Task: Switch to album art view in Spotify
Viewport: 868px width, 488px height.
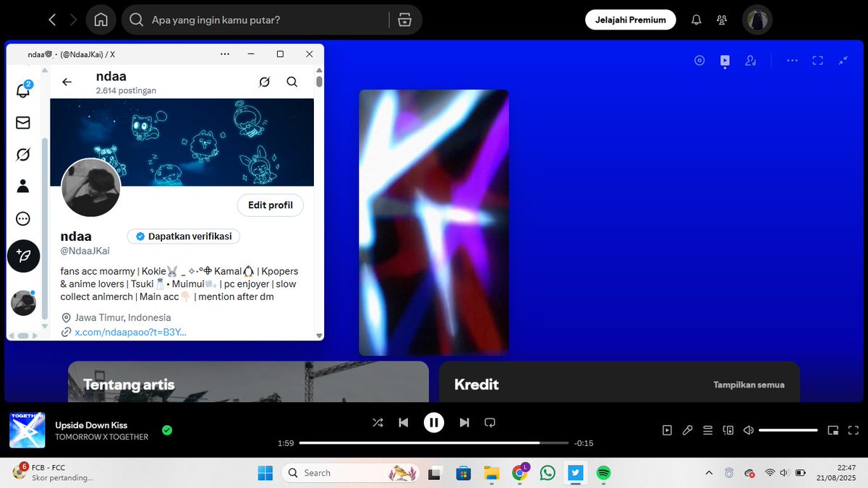Action: click(x=699, y=61)
